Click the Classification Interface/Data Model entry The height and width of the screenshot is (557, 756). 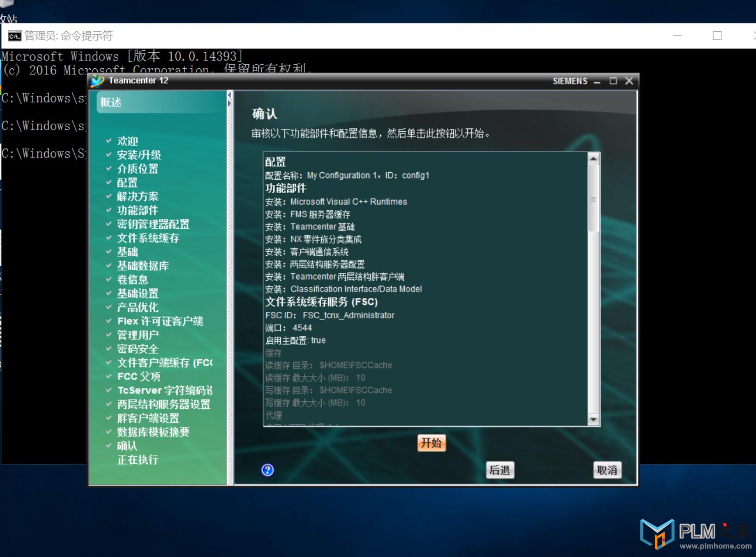(343, 289)
